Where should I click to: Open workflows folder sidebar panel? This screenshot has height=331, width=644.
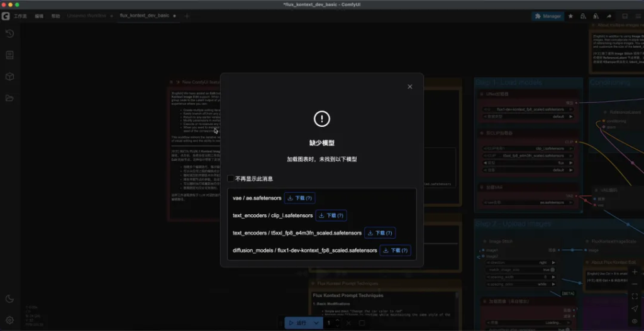tap(10, 98)
